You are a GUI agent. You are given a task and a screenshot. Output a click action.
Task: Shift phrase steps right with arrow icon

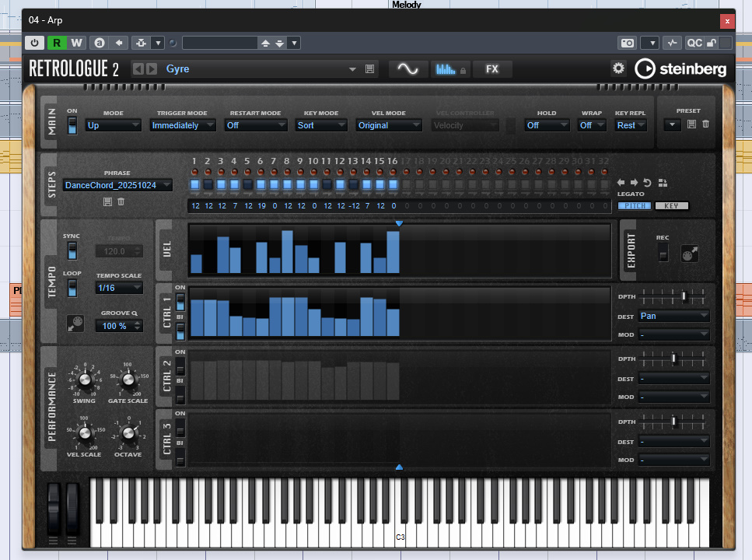[x=634, y=183]
